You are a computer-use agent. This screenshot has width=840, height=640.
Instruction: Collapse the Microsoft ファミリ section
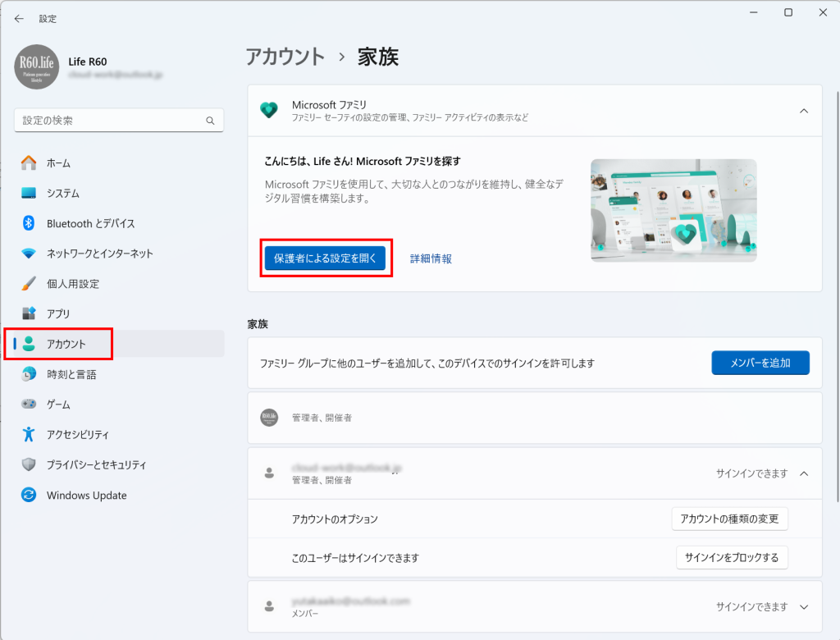(803, 111)
